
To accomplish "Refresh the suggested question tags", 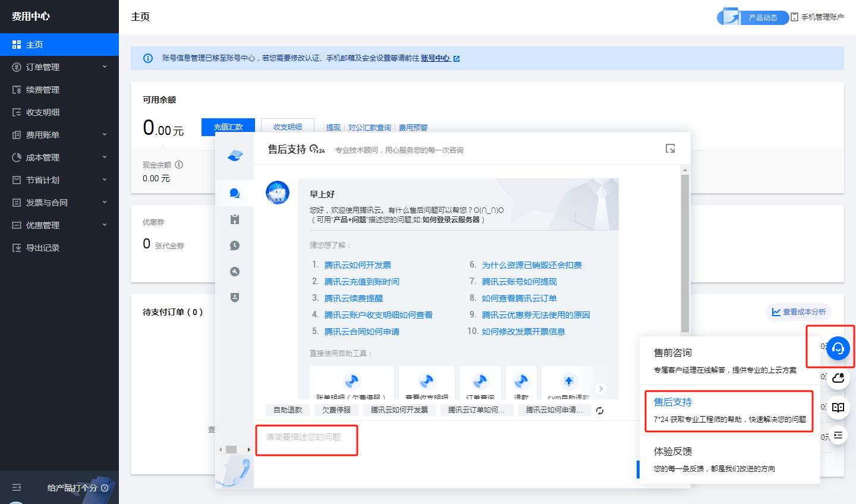I will pos(600,411).
